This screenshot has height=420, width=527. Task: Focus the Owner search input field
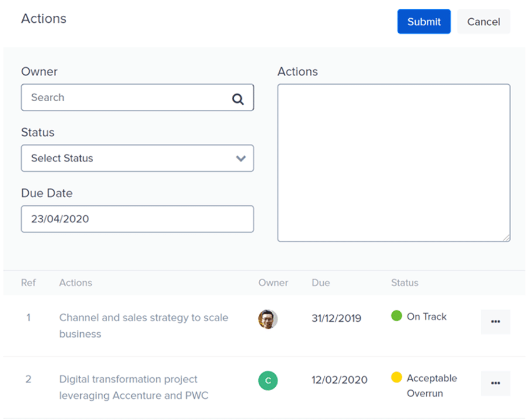138,97
